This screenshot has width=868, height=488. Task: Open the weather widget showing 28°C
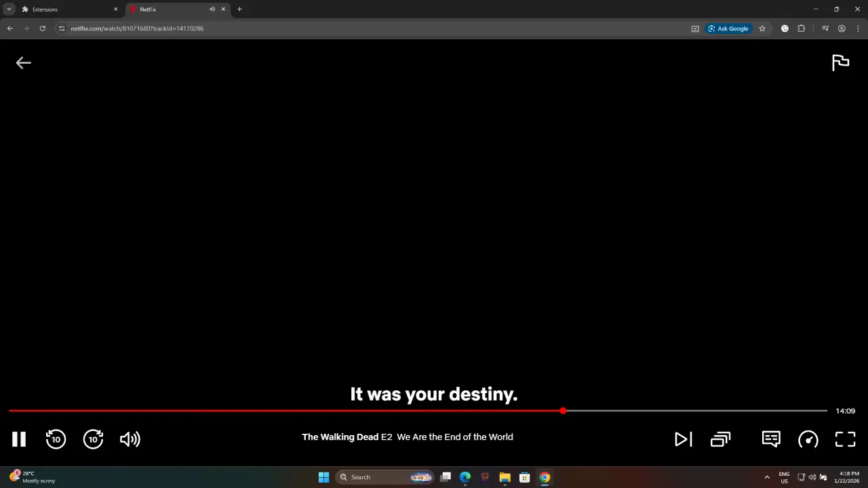pos(33,477)
